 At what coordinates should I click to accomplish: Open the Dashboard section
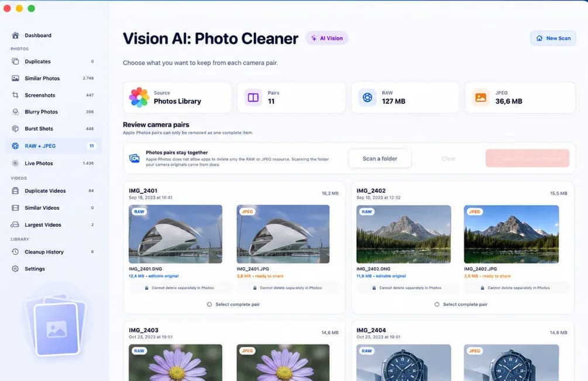(53, 35)
